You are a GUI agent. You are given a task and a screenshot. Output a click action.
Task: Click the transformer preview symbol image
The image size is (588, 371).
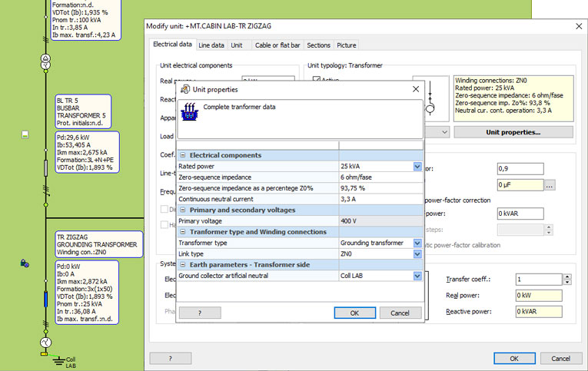430,99
